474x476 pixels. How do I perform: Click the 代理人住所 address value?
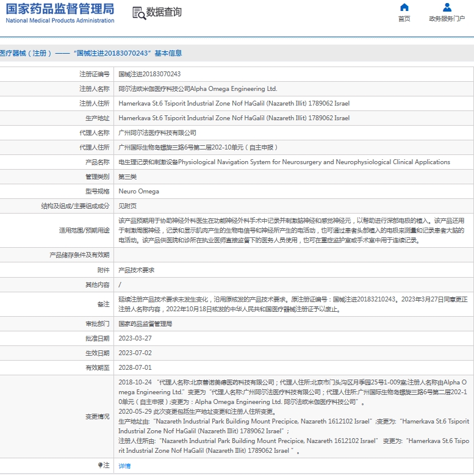(198, 148)
